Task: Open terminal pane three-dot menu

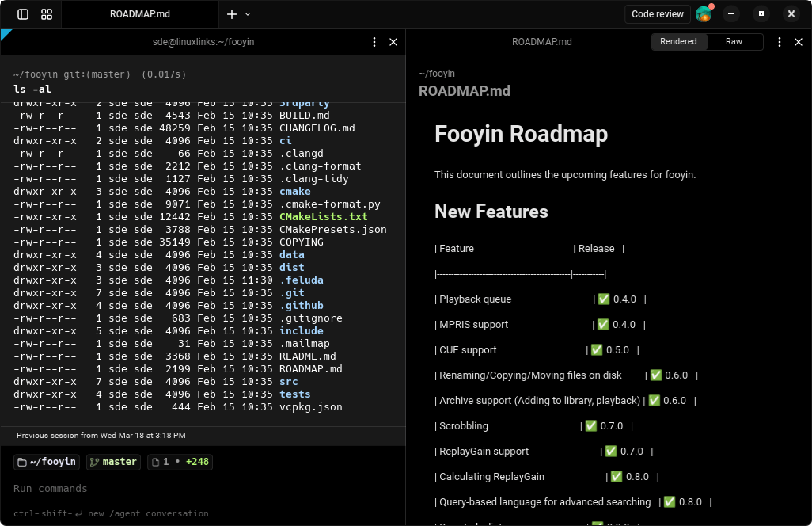Action: click(x=374, y=42)
